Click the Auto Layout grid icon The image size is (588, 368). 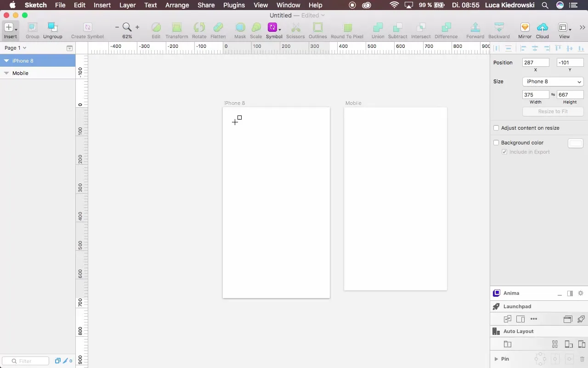555,344
